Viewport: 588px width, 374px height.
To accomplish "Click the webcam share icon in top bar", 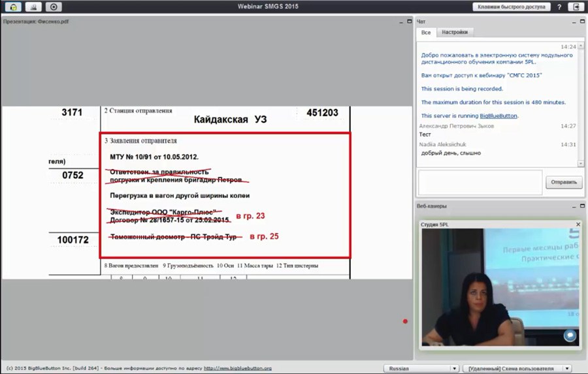I will point(34,7).
